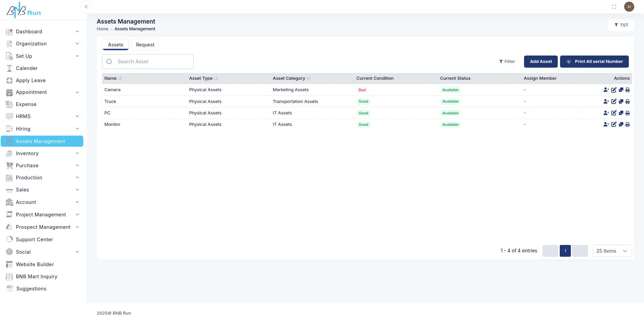Viewport: 644px width, 321px height.
Task: Open the 25 Items per page dropdown
Action: [612, 251]
